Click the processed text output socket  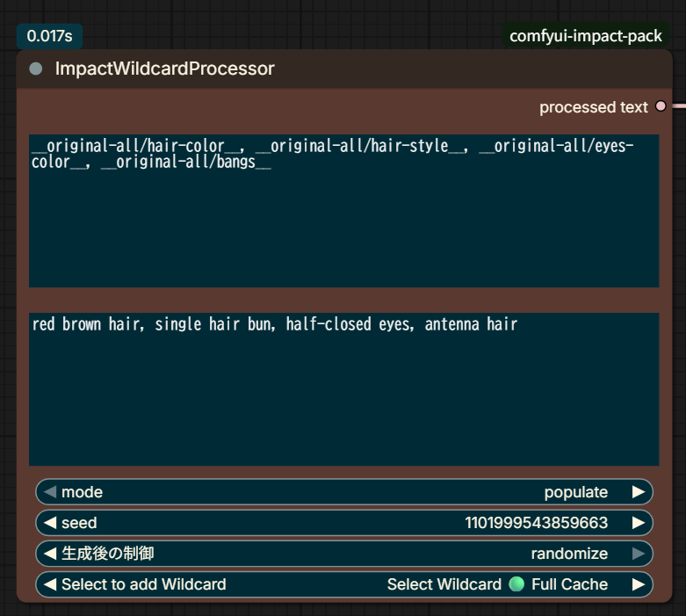[x=661, y=106]
